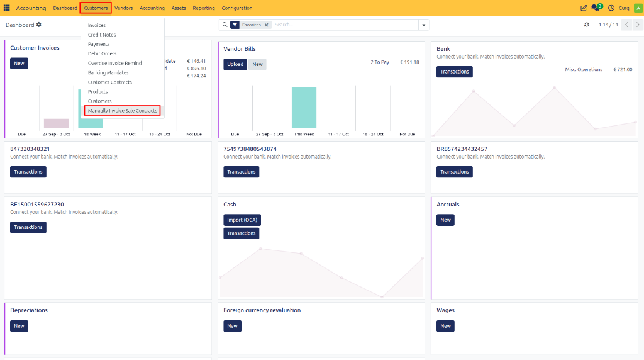The width and height of the screenshot is (644, 360).
Task: Click in the Search input field
Action: point(345,25)
